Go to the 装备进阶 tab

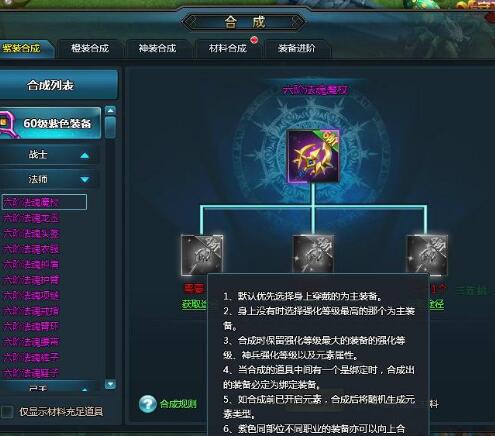point(296,49)
